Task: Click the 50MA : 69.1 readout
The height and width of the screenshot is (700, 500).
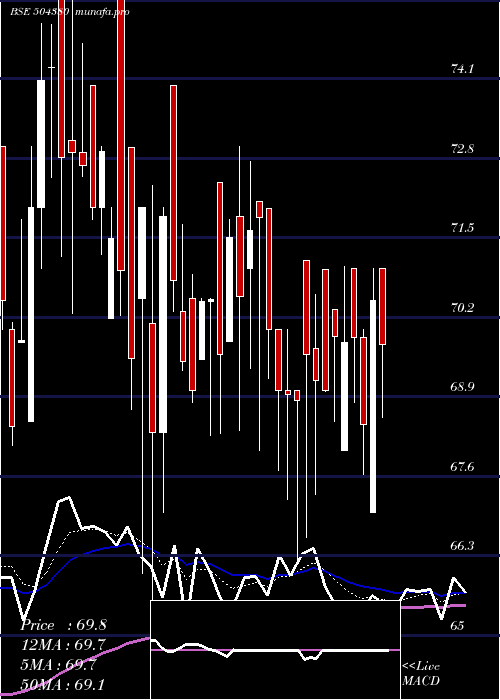Action: [x=63, y=684]
